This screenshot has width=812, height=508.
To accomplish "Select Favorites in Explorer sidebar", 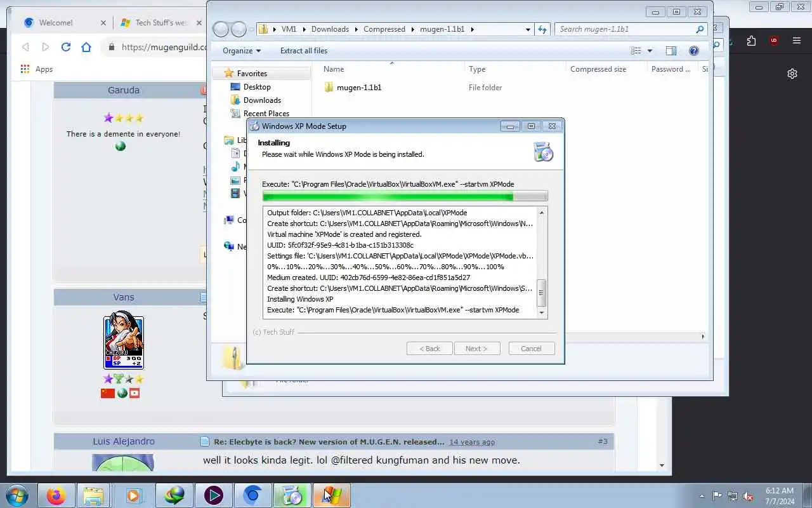I will [252, 74].
